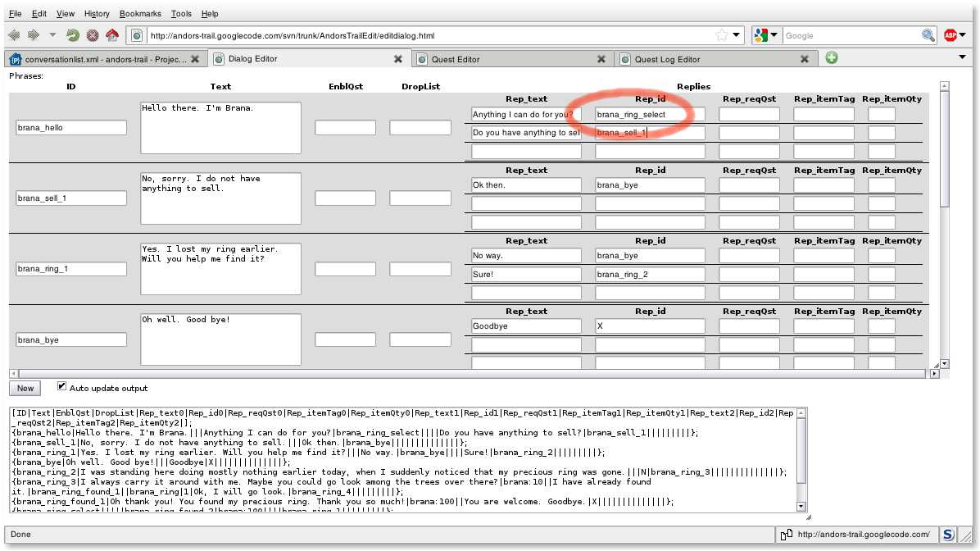Click the Forward navigation arrow

[34, 35]
